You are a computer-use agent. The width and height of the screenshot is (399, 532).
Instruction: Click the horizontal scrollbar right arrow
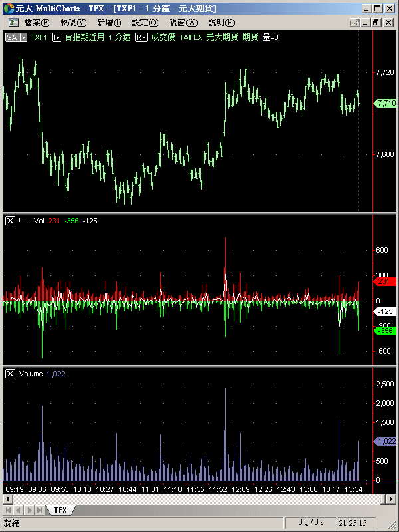(x=390, y=499)
